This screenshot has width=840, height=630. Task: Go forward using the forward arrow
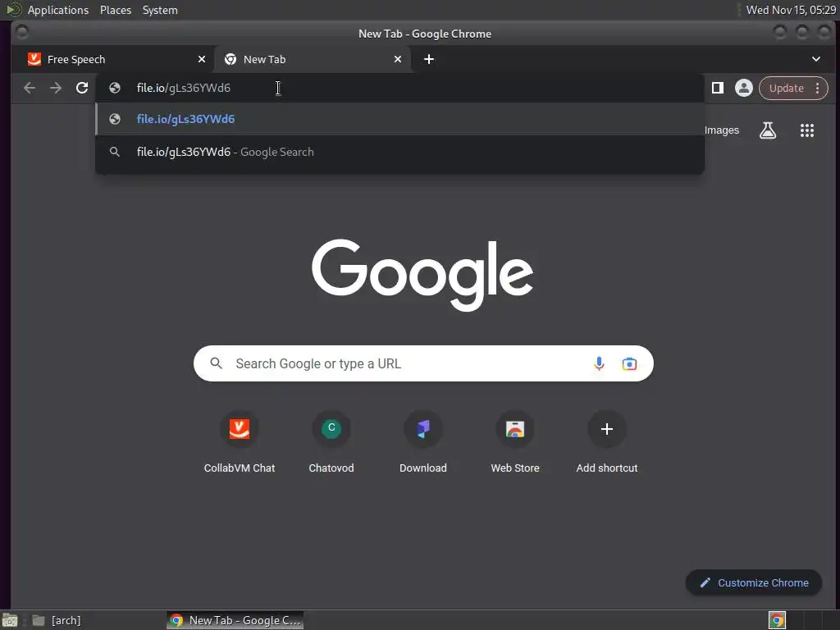pyautogui.click(x=56, y=88)
